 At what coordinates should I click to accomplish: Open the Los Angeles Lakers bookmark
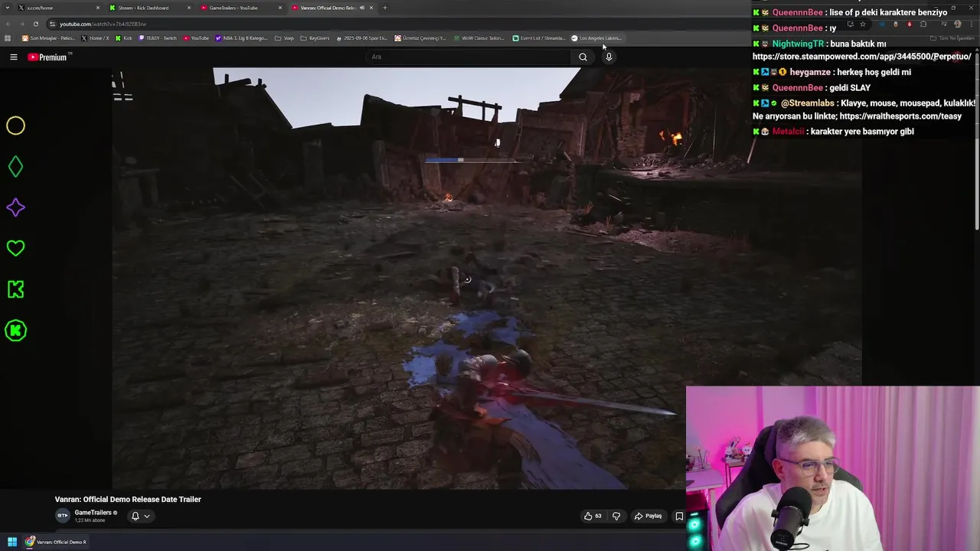(596, 38)
